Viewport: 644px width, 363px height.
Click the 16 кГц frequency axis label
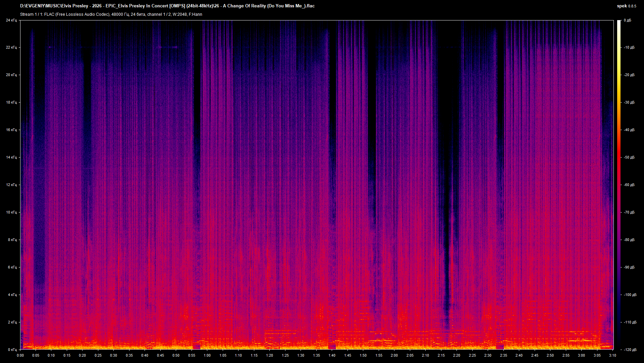click(11, 130)
